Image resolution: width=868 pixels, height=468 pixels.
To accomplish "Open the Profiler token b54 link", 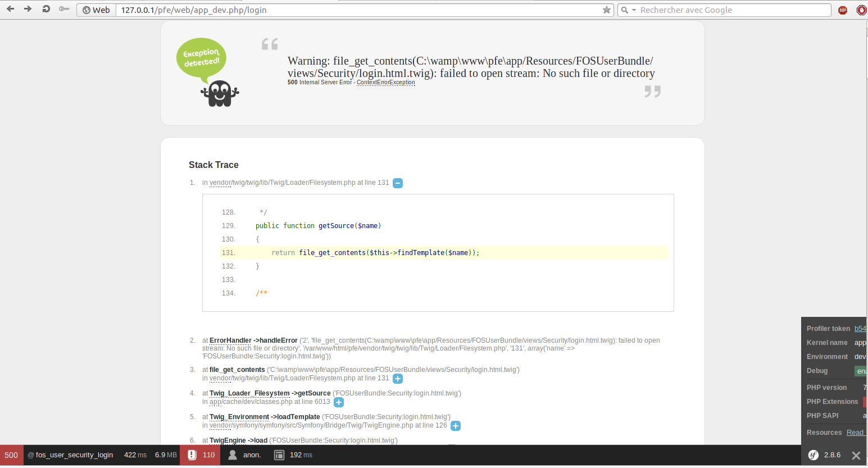I will coord(860,329).
